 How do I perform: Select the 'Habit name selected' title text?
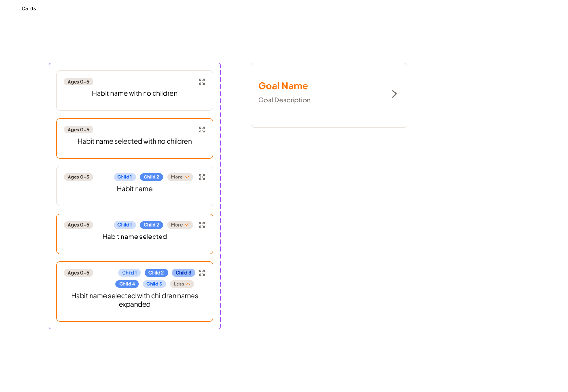135,237
